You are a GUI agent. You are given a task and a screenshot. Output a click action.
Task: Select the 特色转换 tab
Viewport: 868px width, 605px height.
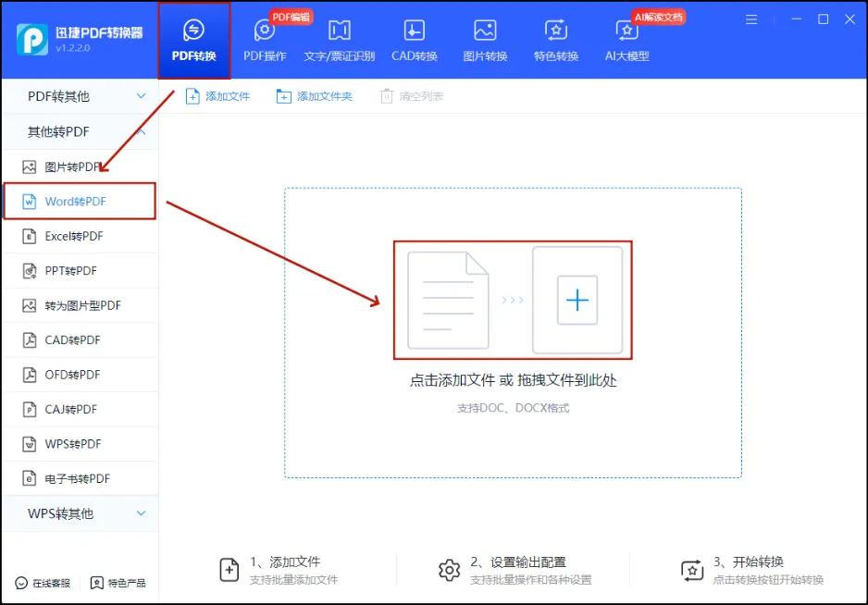(556, 41)
